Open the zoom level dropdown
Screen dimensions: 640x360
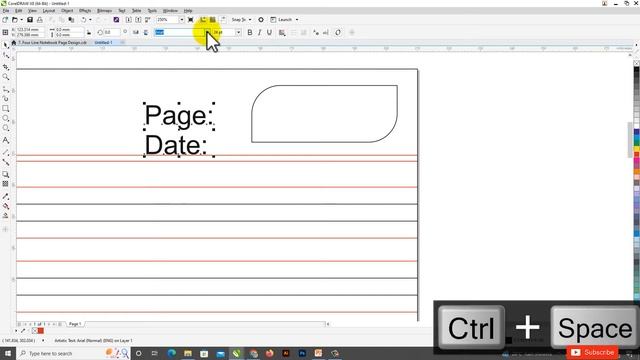(x=182, y=20)
